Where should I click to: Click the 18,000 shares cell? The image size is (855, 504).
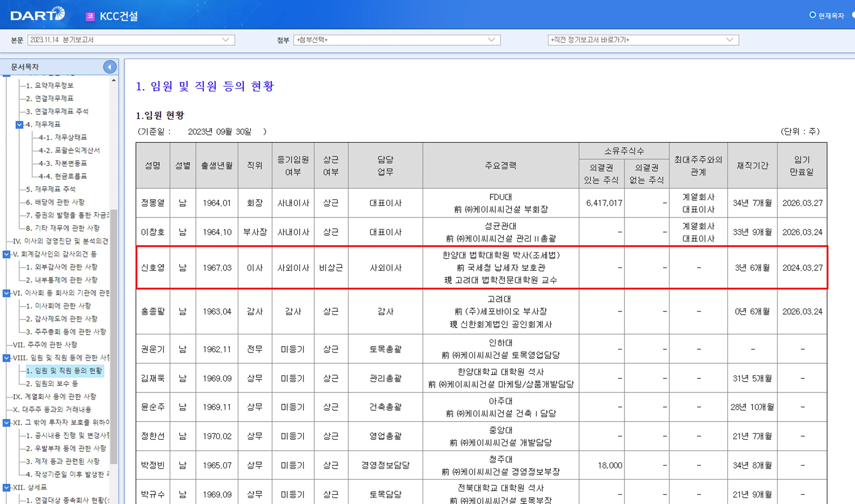602,465
